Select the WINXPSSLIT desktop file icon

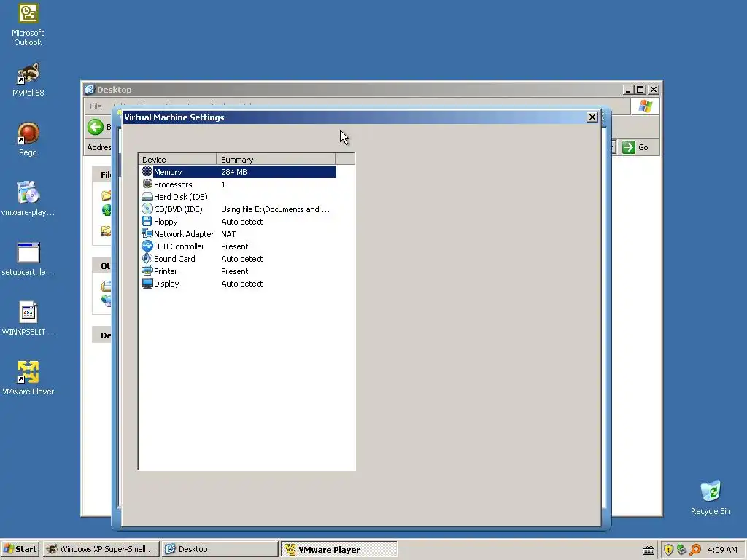tap(28, 313)
